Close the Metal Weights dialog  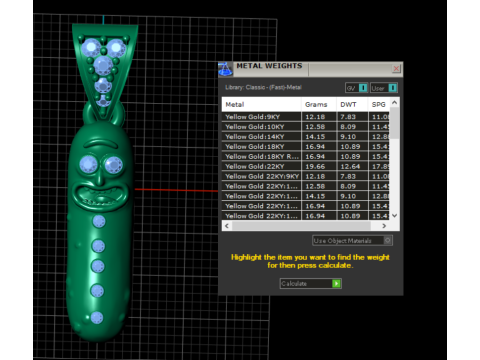point(396,69)
